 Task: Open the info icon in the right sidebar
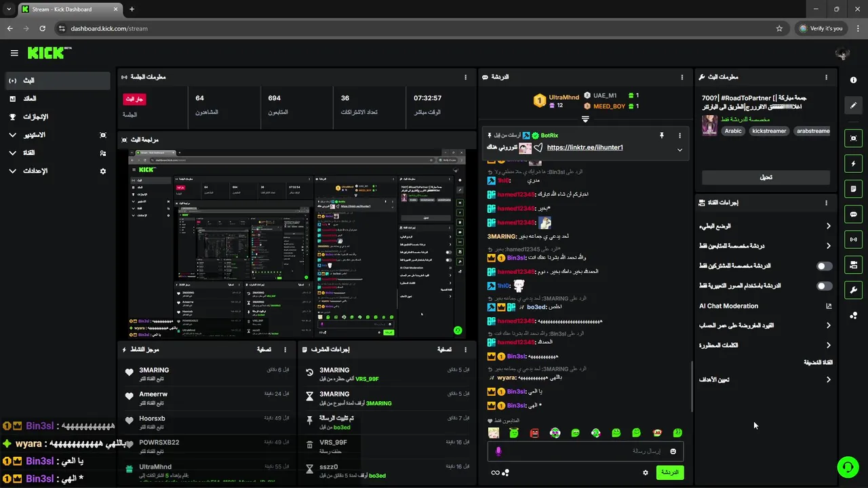(x=853, y=80)
